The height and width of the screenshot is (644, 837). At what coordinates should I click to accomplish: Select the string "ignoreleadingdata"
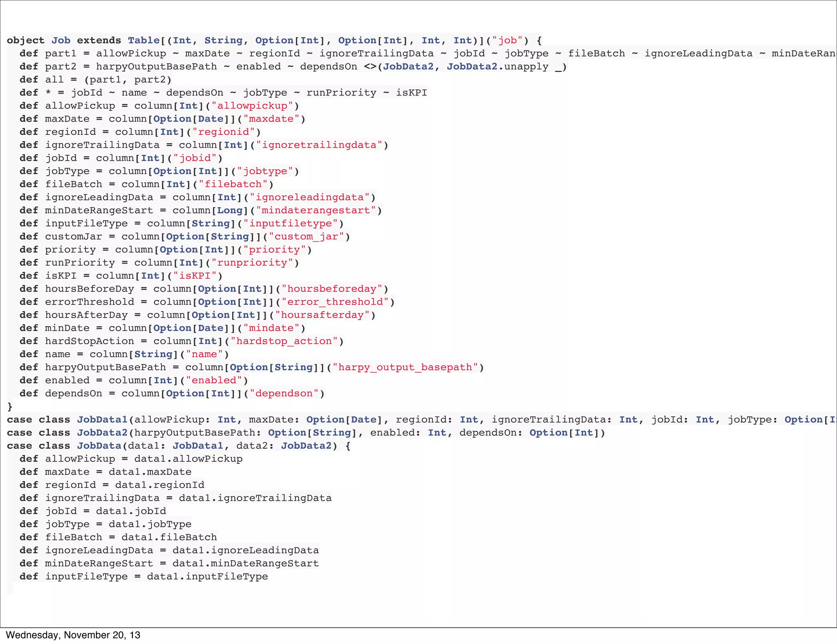click(x=310, y=197)
